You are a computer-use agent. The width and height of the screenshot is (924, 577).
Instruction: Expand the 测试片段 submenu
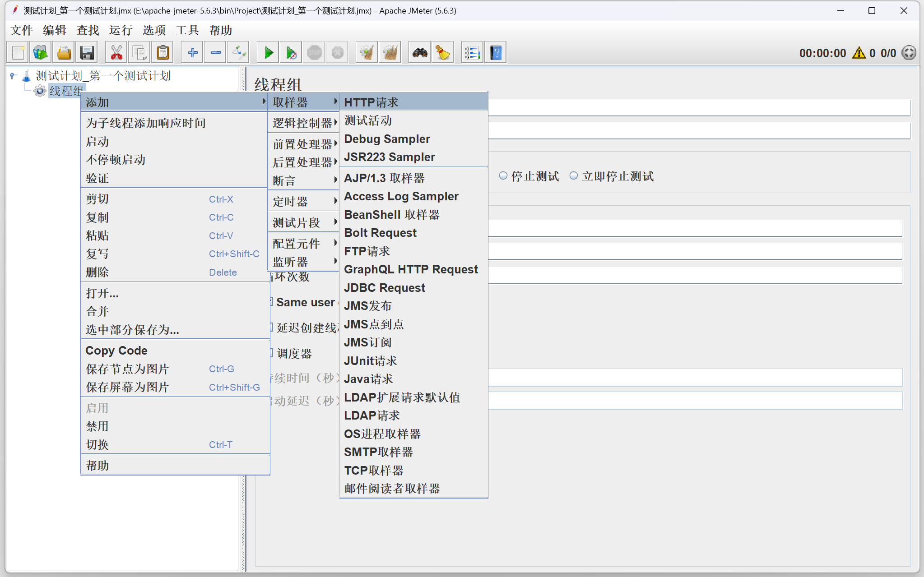[x=305, y=222]
